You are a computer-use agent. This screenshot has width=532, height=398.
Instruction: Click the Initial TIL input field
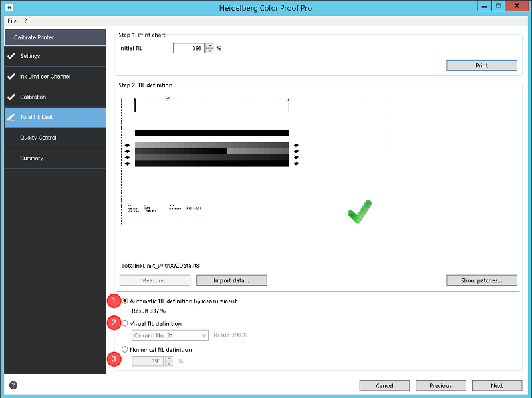pos(189,48)
